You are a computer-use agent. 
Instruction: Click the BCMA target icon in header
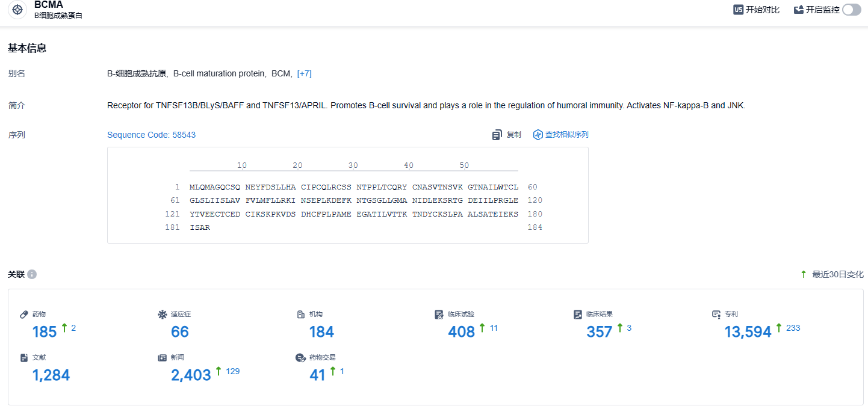[17, 10]
